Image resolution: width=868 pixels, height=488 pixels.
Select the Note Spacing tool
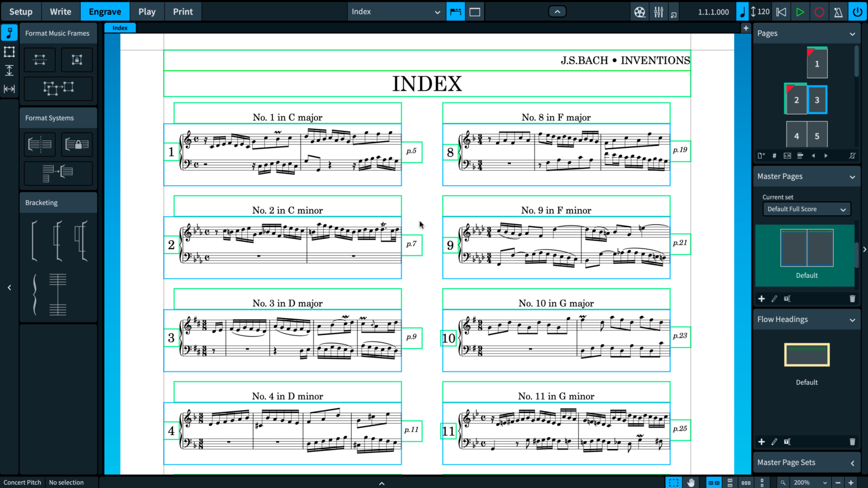(9, 89)
